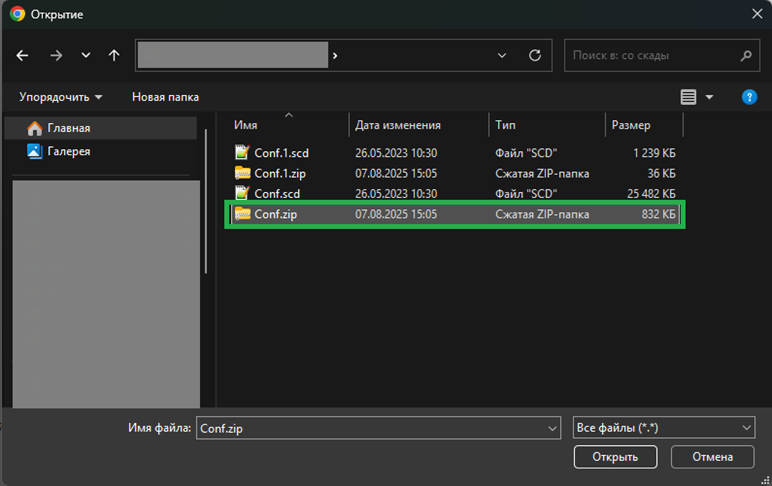Open the Упорядочить menu
This screenshot has height=486, width=772.
(61, 97)
